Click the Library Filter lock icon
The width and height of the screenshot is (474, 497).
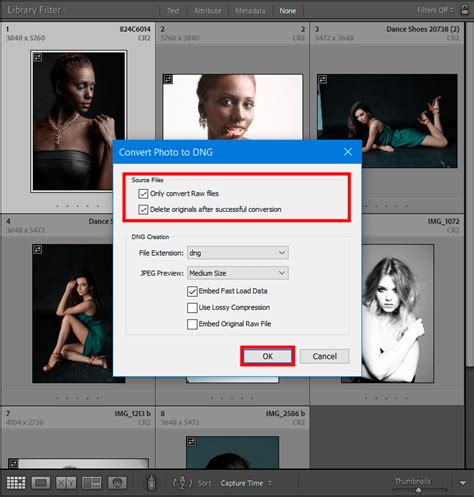pyautogui.click(x=464, y=9)
